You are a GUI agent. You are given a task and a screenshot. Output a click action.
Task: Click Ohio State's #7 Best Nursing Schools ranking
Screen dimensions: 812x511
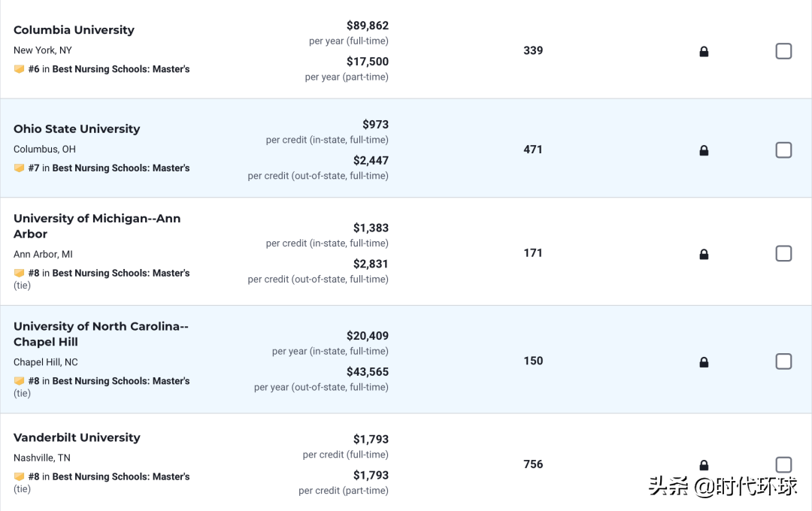point(120,168)
